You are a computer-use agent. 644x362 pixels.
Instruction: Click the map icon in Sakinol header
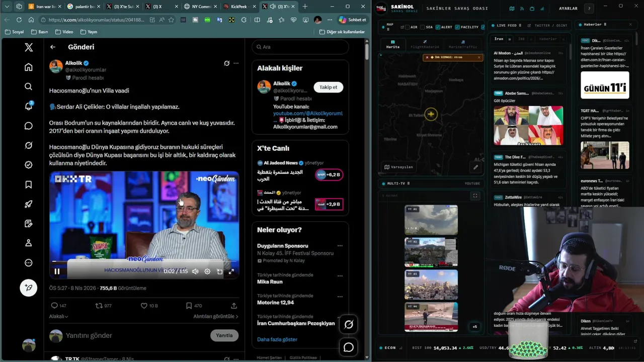[512, 9]
